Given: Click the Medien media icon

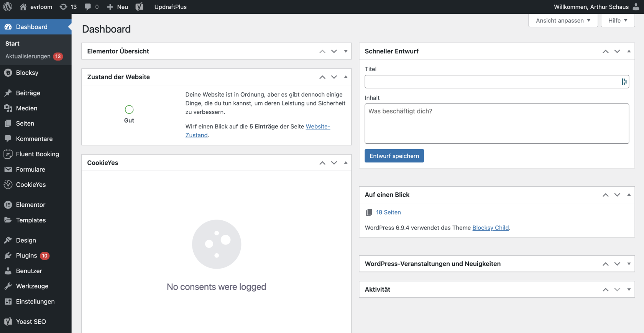Looking at the screenshot, I should [x=8, y=108].
